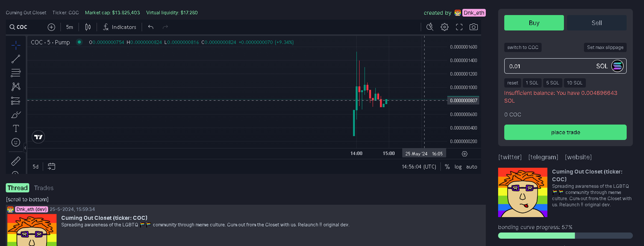Open Set max slippage
This screenshot has height=246, width=644.
[x=605, y=47]
